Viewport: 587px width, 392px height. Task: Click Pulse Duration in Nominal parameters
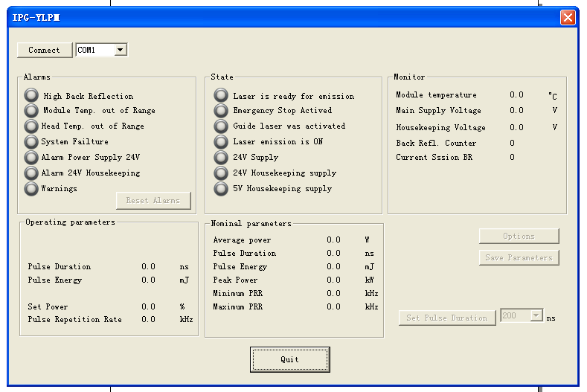(245, 254)
